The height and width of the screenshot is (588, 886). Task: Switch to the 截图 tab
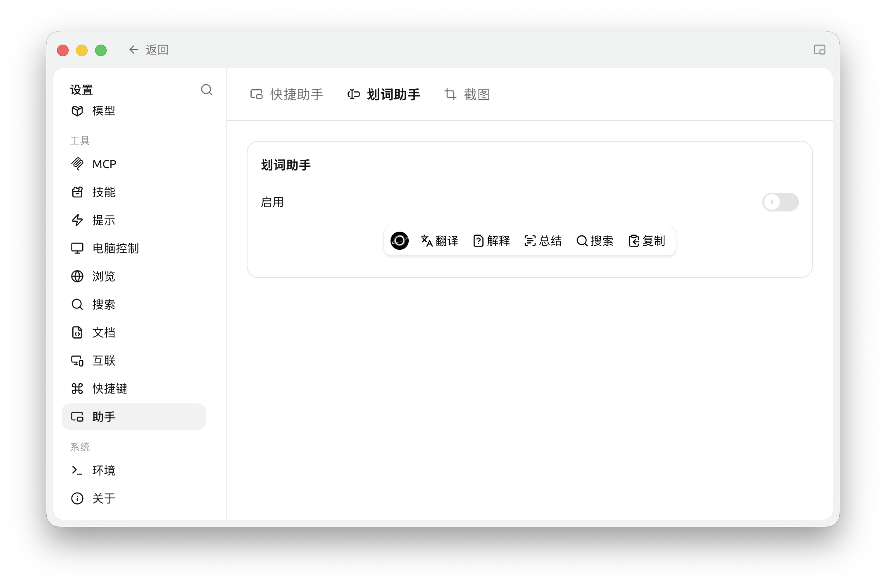467,95
